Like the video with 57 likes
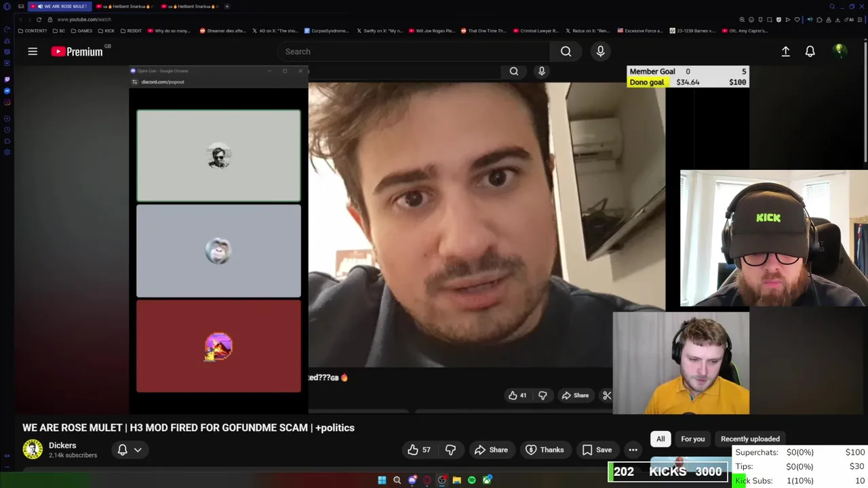 coord(420,449)
